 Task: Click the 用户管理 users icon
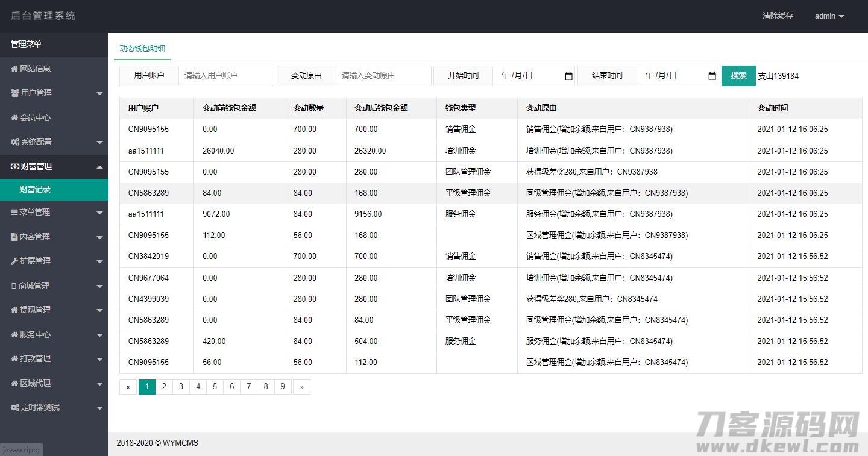[15, 93]
